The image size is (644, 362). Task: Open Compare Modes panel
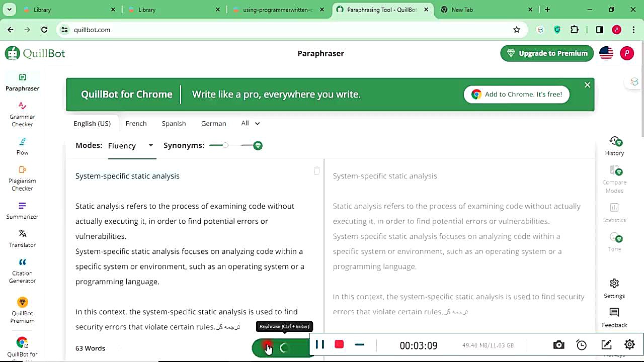(614, 179)
